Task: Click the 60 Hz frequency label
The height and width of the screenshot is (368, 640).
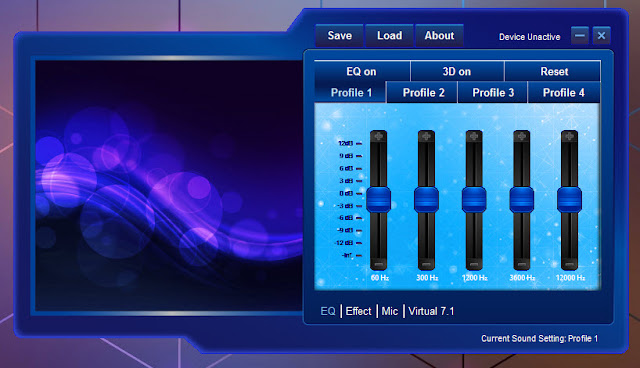Action: click(x=380, y=278)
